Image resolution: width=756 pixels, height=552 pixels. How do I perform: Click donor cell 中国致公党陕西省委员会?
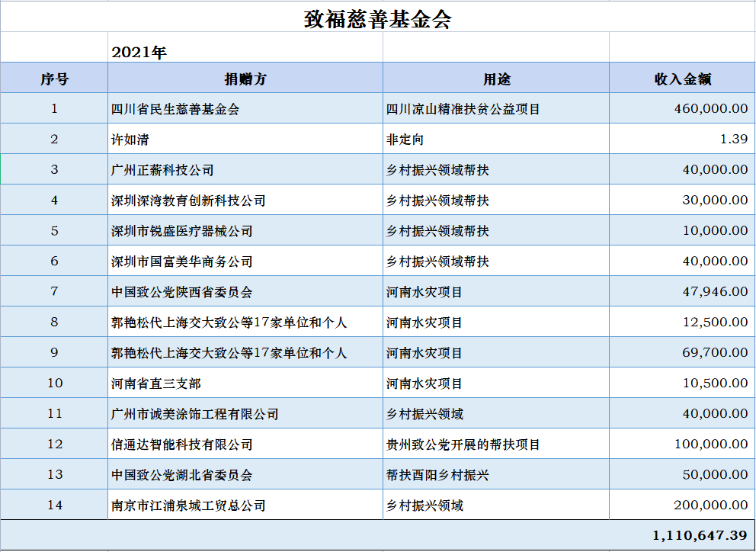pos(245,291)
